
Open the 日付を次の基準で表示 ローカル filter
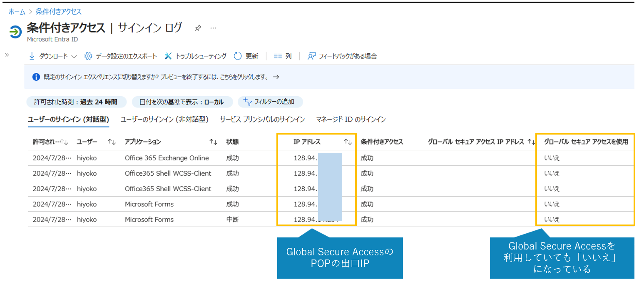pyautogui.click(x=182, y=102)
